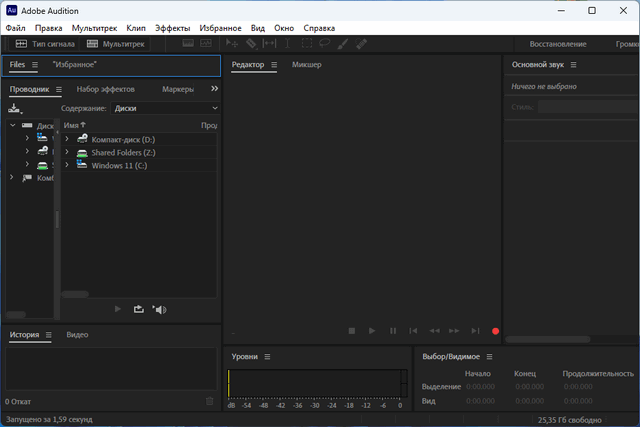
Task: Switch to the Микшер tab
Action: pyautogui.click(x=307, y=65)
